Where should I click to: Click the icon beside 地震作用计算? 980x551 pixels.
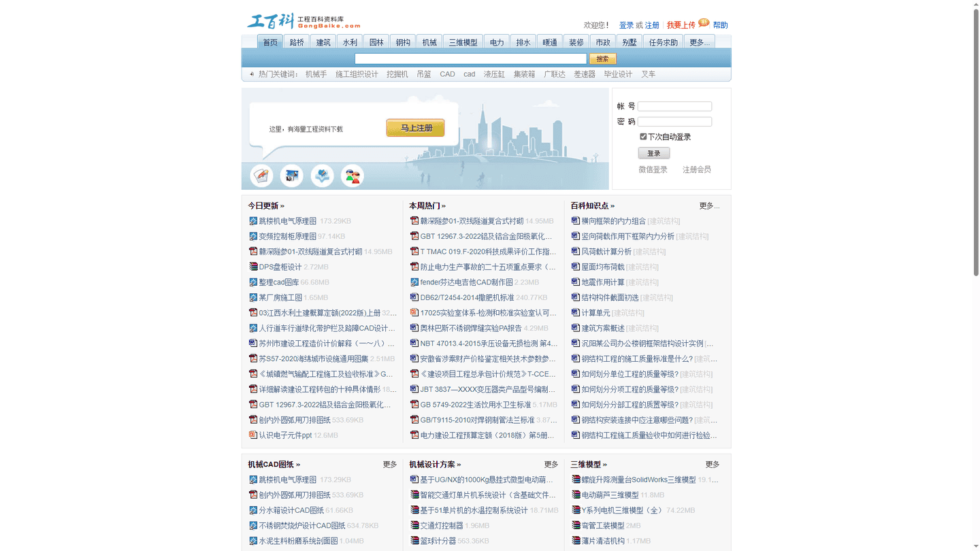[x=576, y=282]
